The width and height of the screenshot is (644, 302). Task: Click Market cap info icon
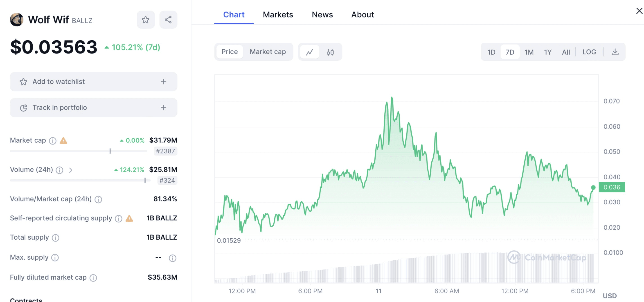[x=52, y=141]
